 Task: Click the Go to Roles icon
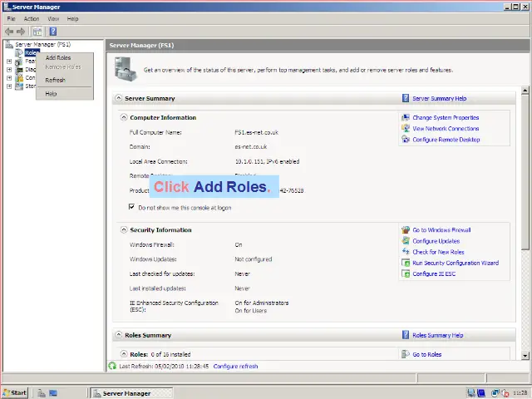click(406, 354)
